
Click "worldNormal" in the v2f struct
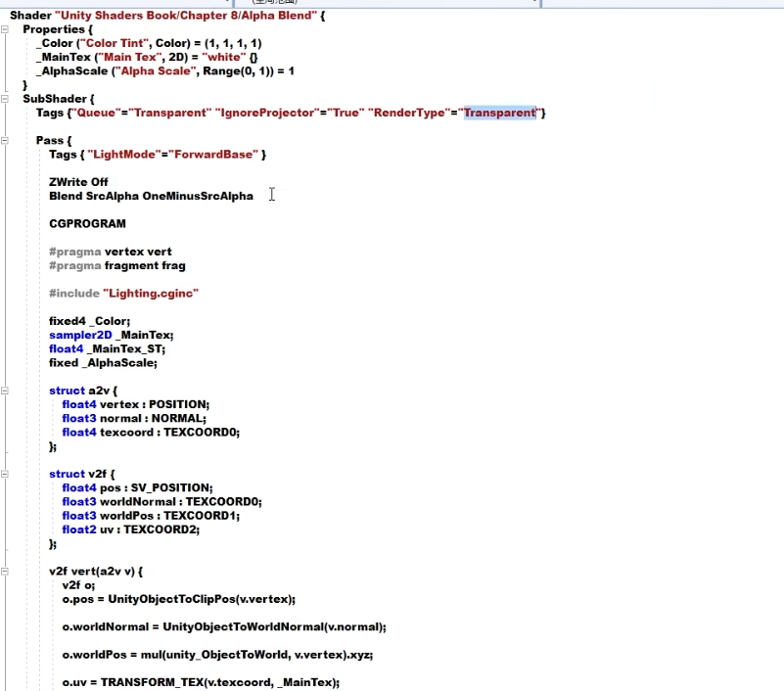click(138, 502)
